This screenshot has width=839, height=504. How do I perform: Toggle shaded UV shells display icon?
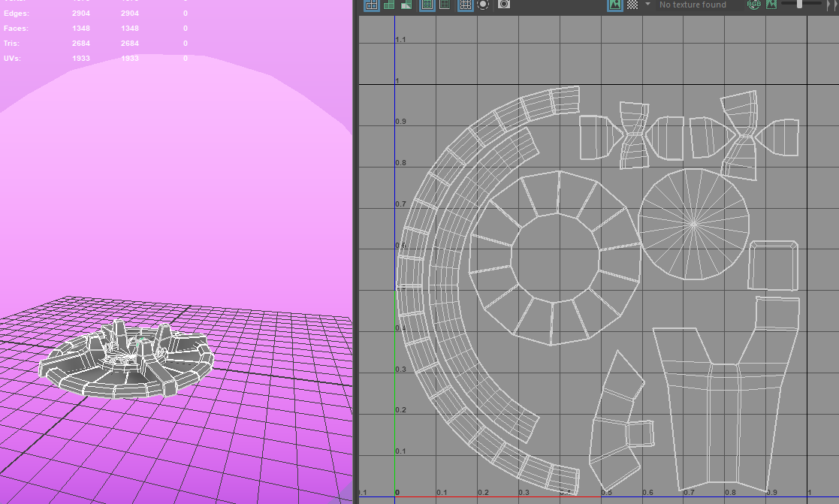click(389, 5)
